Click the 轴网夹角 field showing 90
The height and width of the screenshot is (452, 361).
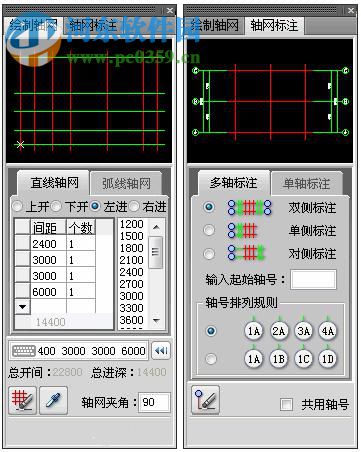tap(154, 402)
